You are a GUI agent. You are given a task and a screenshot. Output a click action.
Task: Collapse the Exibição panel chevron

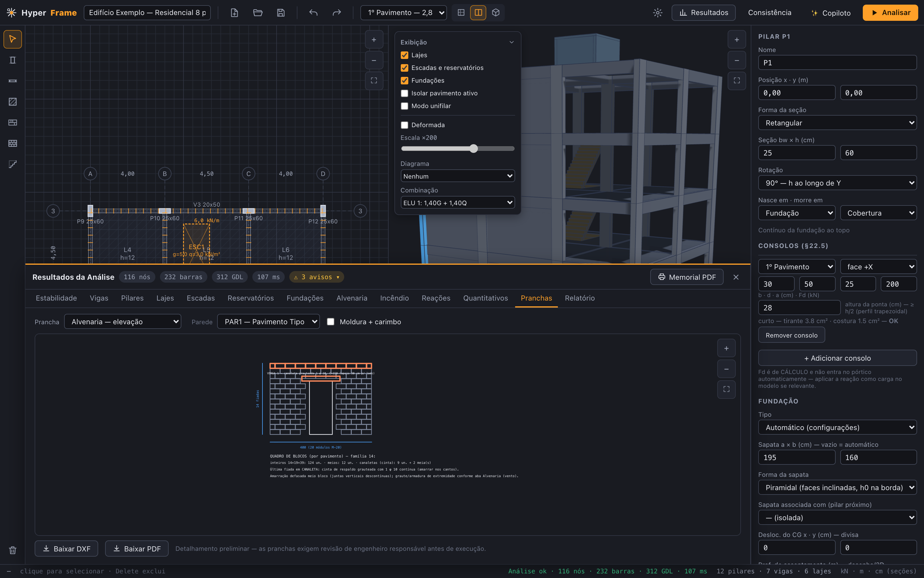pos(511,42)
